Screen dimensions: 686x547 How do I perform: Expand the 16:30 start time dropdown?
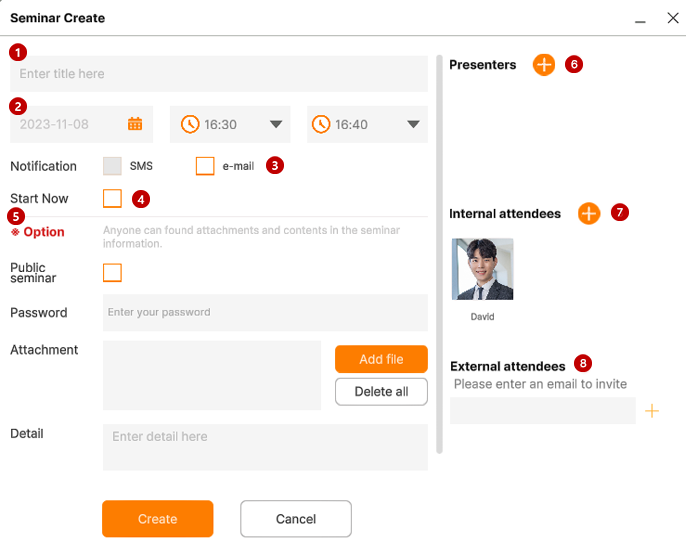[276, 124]
